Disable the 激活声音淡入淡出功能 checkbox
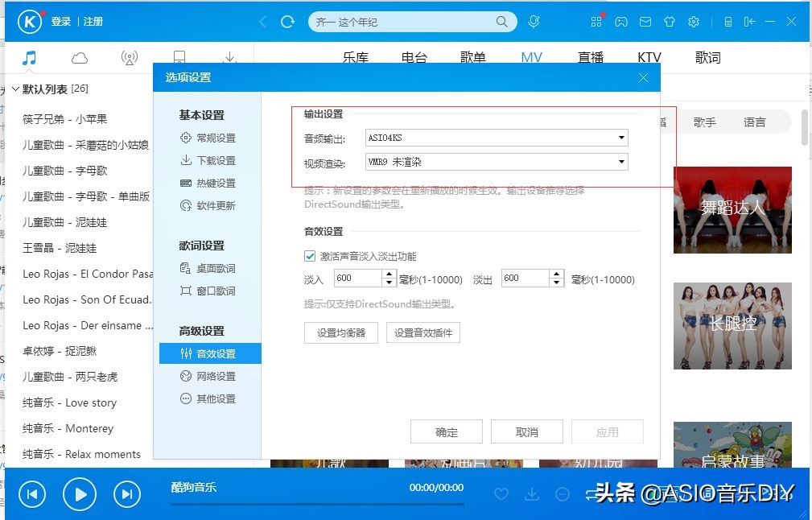 point(310,256)
